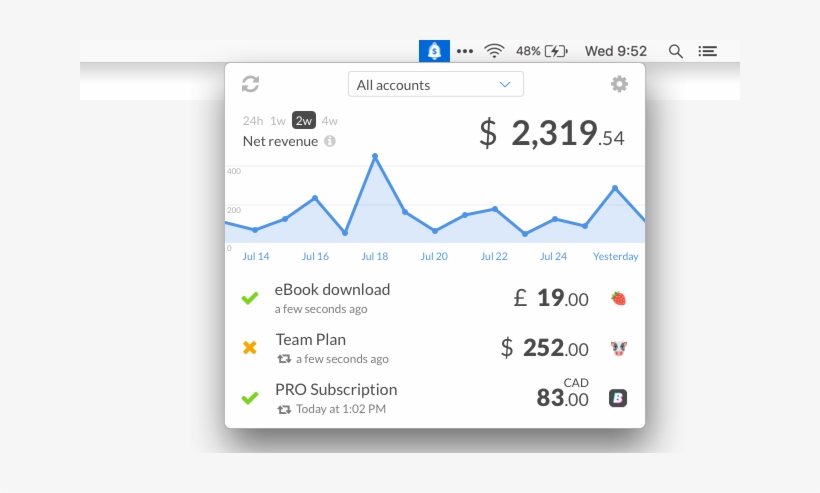This screenshot has height=493, width=820.
Task: Click the Jul 22 axis label
Action: click(494, 256)
